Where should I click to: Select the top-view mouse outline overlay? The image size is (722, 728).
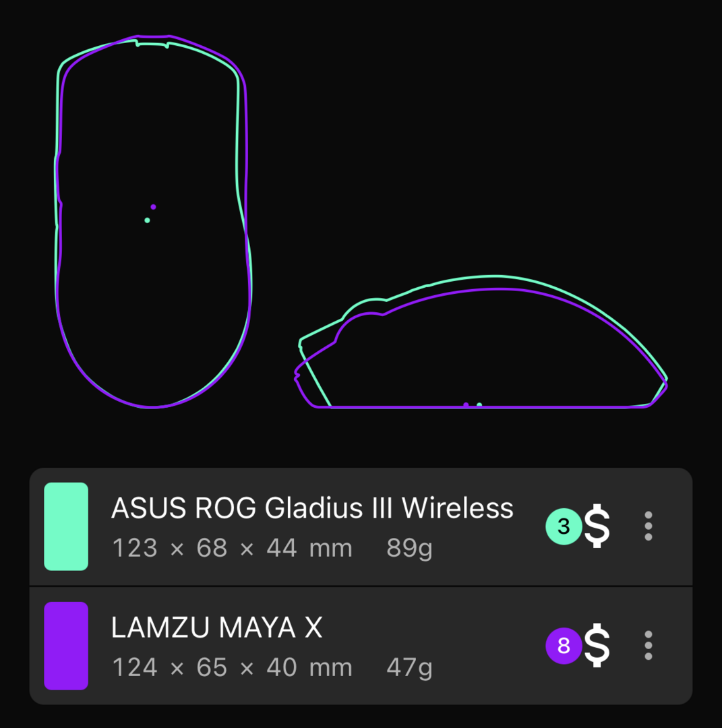153,222
